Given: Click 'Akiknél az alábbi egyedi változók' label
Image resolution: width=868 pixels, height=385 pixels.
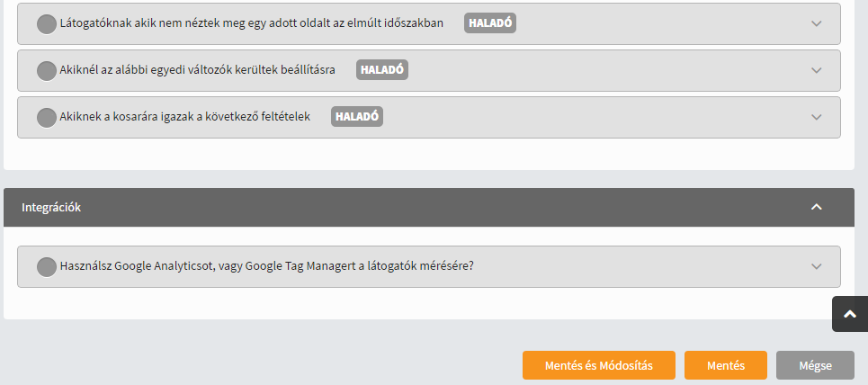Looking at the screenshot, I should click(x=197, y=70).
